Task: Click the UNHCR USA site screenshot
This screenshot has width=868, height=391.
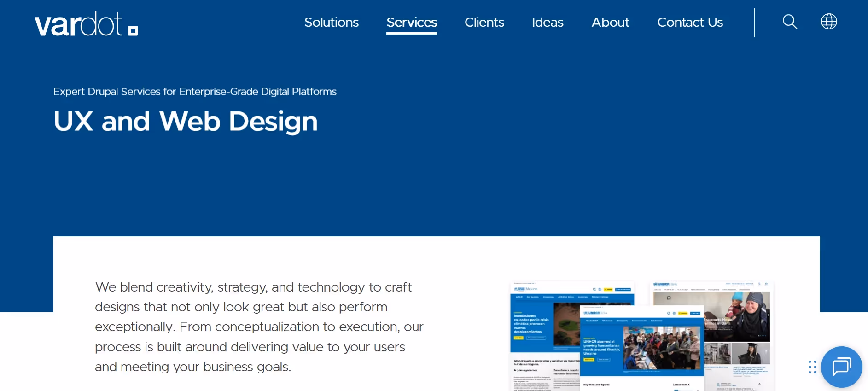Action: [x=642, y=348]
